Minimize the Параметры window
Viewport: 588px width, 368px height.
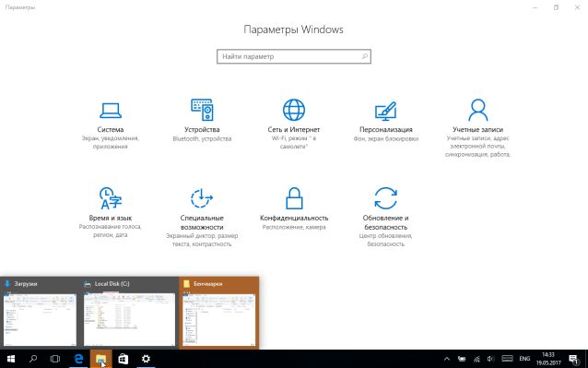coord(535,7)
